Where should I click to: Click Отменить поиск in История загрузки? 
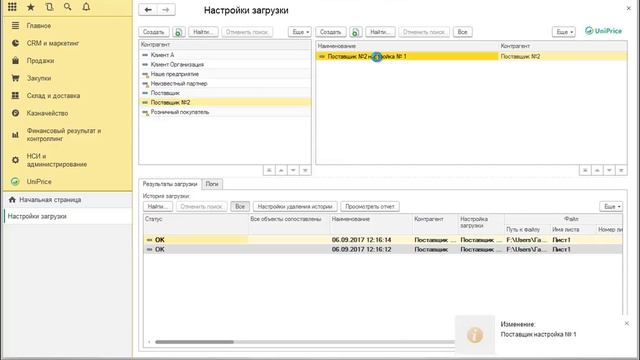pos(201,207)
